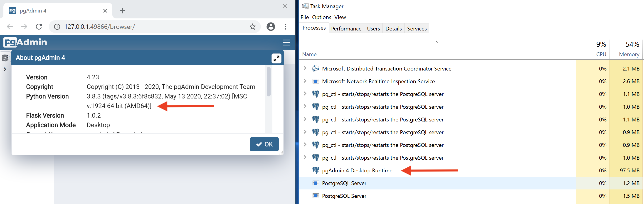Close the pgAdmin 4 browser tab
This screenshot has width=644, height=204.
105,11
